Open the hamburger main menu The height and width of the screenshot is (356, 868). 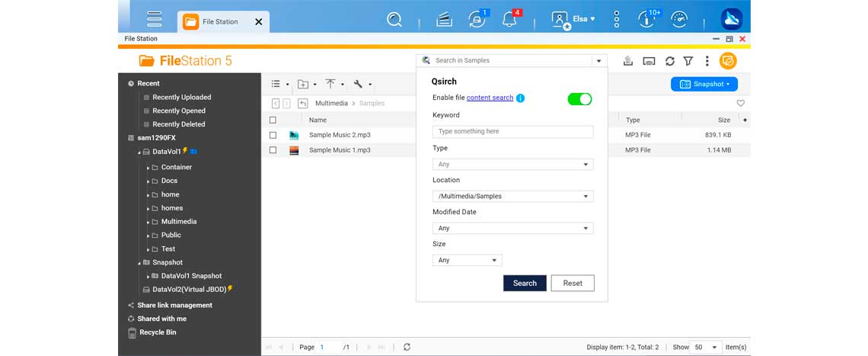[155, 20]
